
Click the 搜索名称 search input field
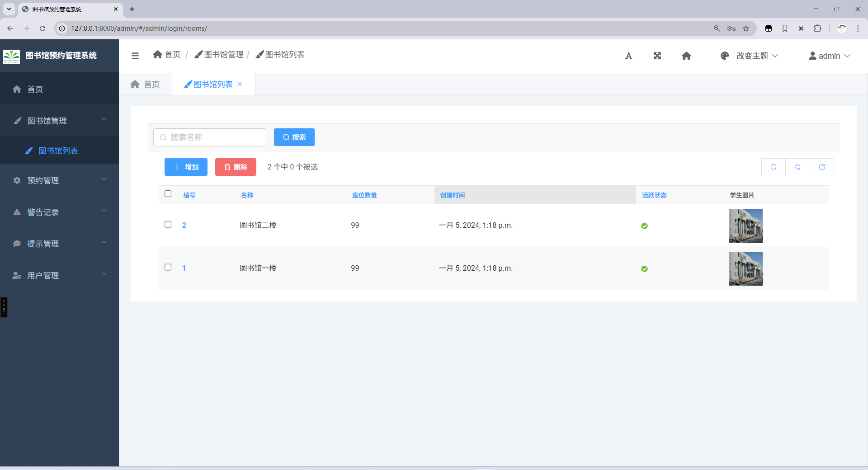pos(210,137)
